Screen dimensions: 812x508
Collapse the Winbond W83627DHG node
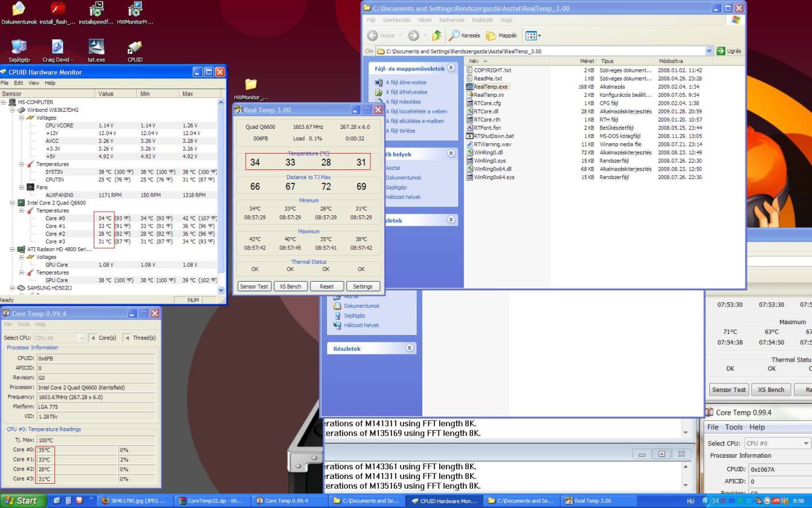point(13,110)
